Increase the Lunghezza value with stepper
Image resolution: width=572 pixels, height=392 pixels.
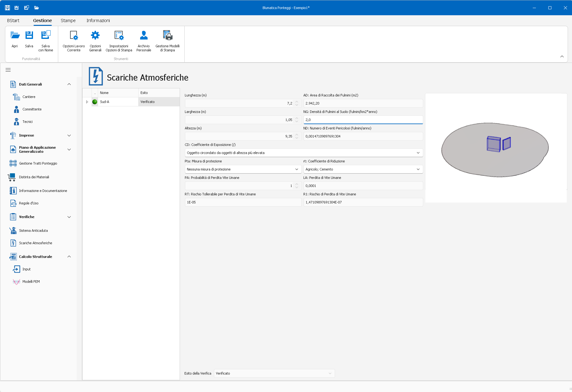(x=297, y=101)
